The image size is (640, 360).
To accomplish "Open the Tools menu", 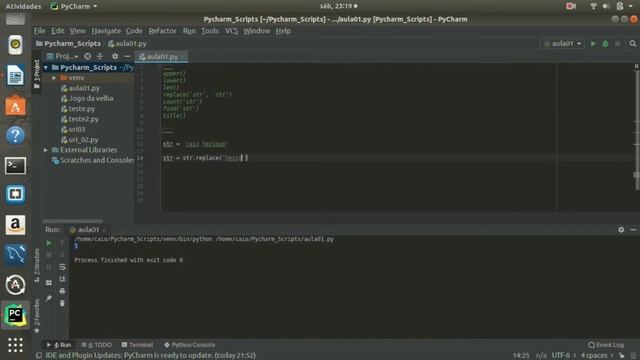I will point(210,31).
